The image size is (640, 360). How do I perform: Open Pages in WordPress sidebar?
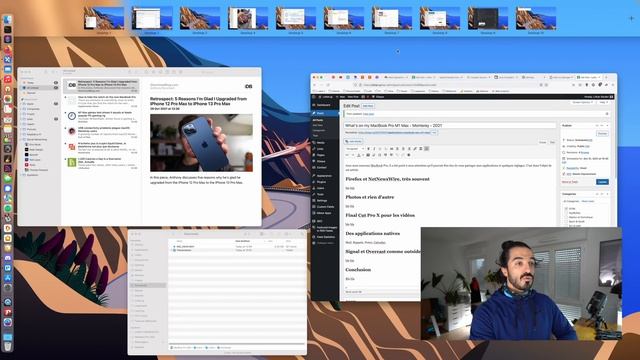pos(321,155)
